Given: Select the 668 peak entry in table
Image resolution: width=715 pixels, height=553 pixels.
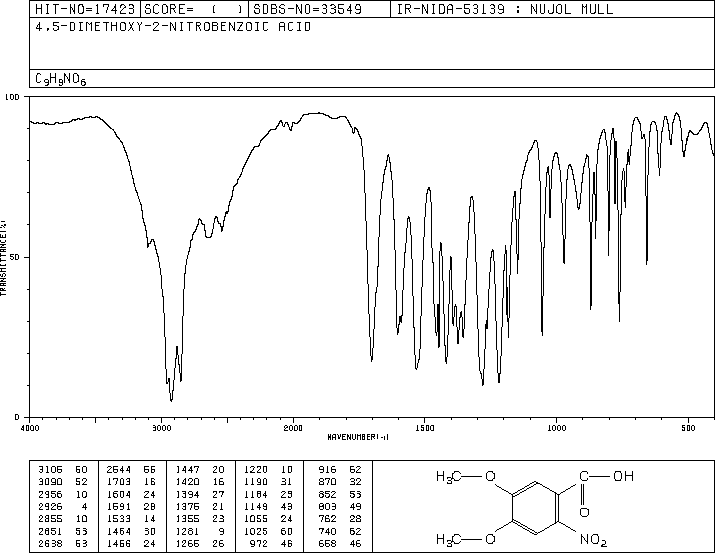Looking at the screenshot, I should coord(340,543).
